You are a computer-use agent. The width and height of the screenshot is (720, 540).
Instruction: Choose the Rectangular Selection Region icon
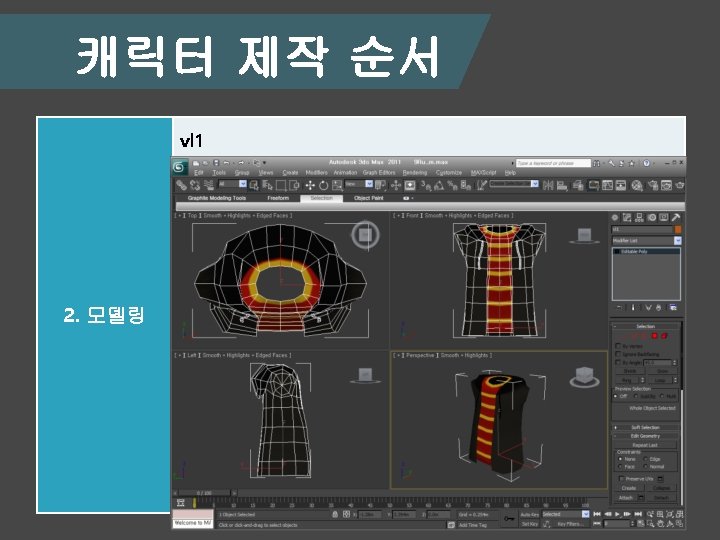[281, 185]
